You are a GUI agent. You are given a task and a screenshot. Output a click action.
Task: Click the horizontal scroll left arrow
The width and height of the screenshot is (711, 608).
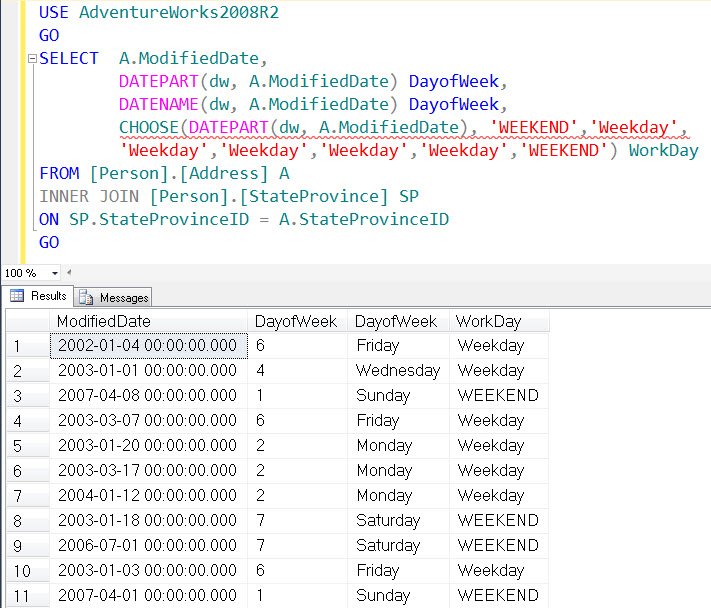pos(69,272)
